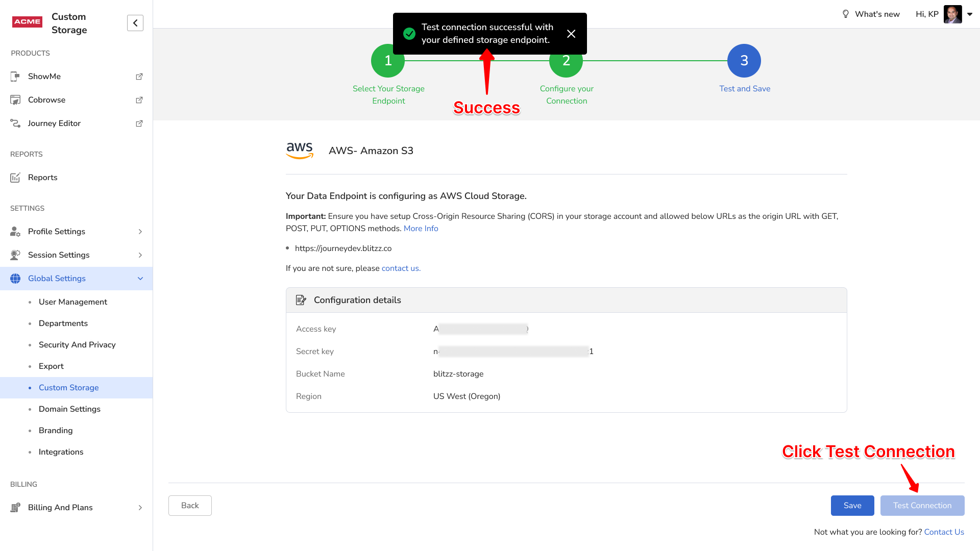980x551 pixels.
Task: Open Security And Privacy settings
Action: click(x=77, y=345)
